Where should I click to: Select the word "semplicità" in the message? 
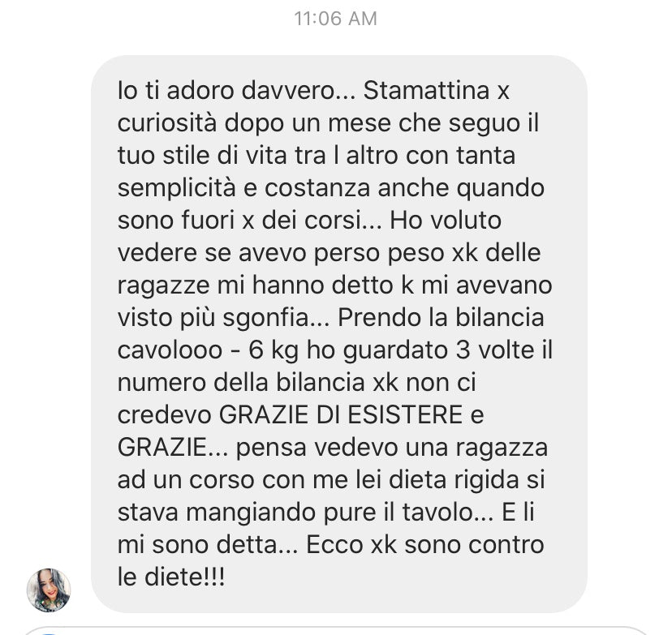coord(177,188)
